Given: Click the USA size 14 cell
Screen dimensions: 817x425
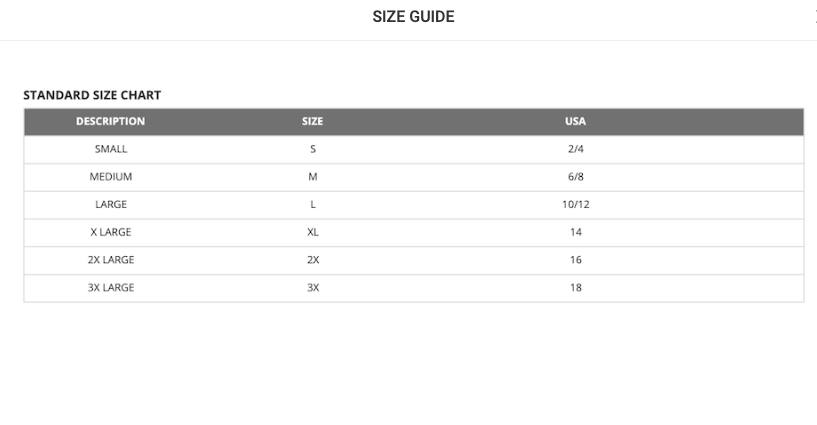Looking at the screenshot, I should pyautogui.click(x=575, y=232).
